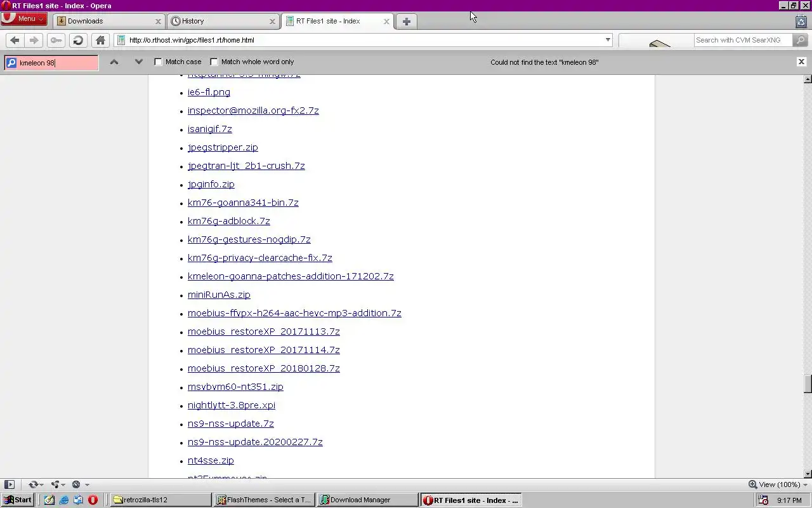Switch to the History tab
The image size is (812, 508).
pyautogui.click(x=223, y=21)
